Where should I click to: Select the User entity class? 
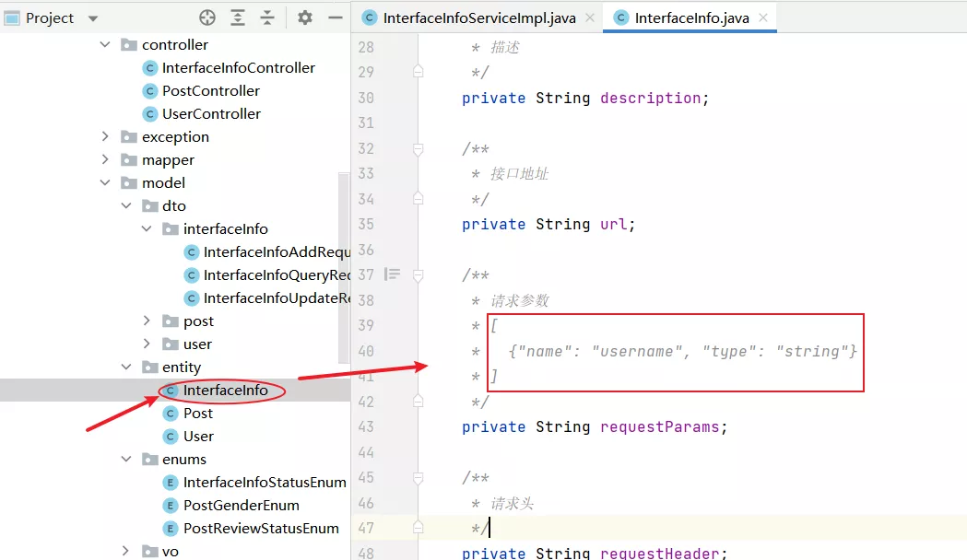click(198, 437)
